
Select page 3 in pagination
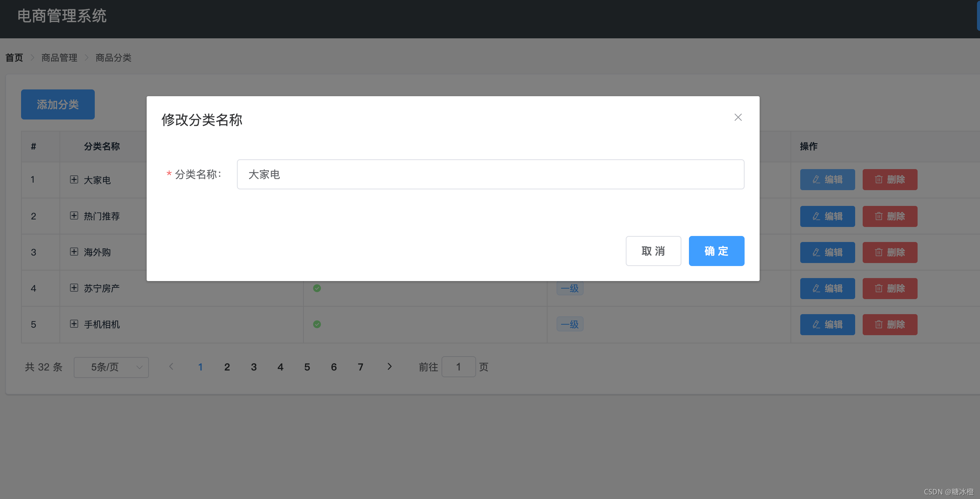pos(254,367)
